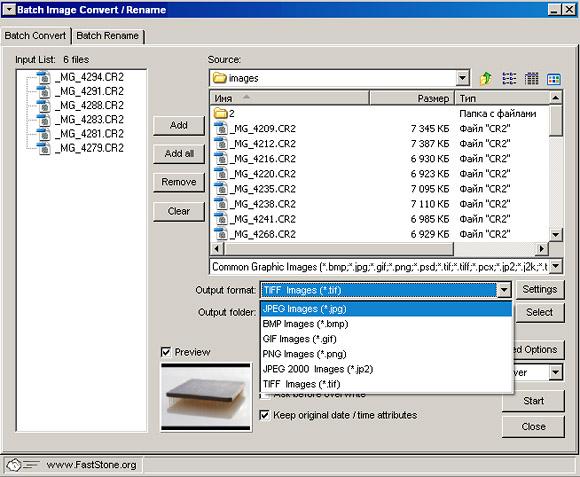
Task: Open output format Settings button
Action: pos(539,290)
